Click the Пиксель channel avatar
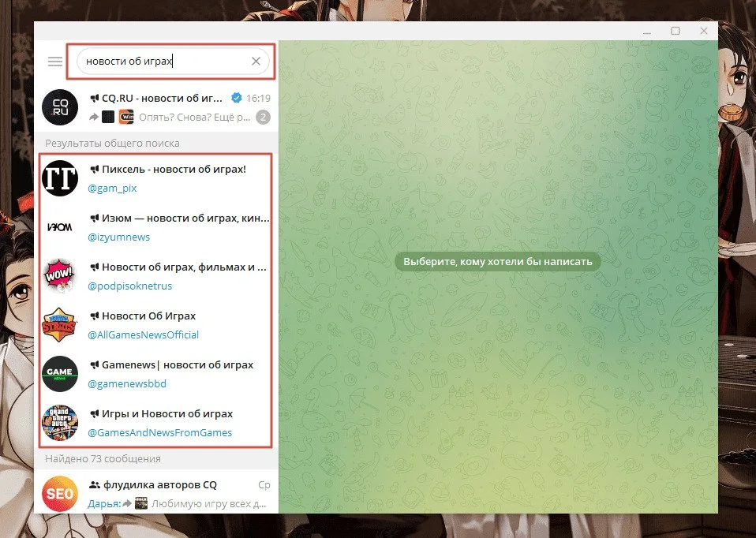This screenshot has height=538, width=756. [x=60, y=178]
